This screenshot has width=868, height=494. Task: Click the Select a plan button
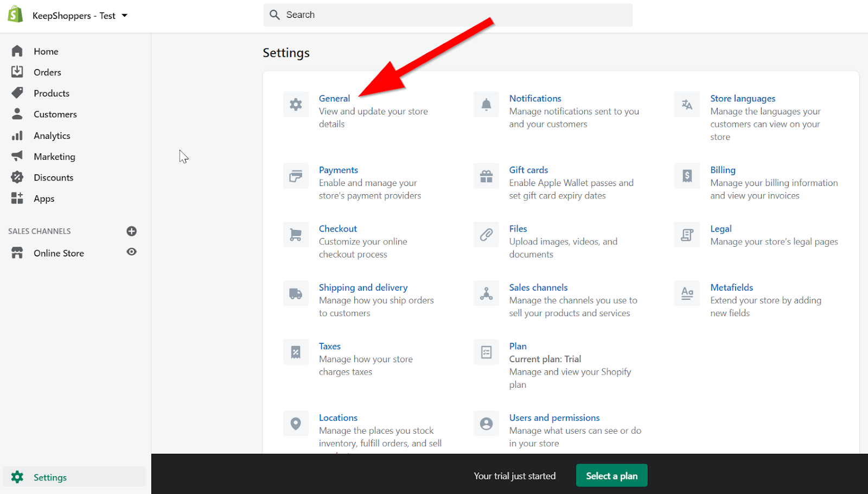coord(611,476)
